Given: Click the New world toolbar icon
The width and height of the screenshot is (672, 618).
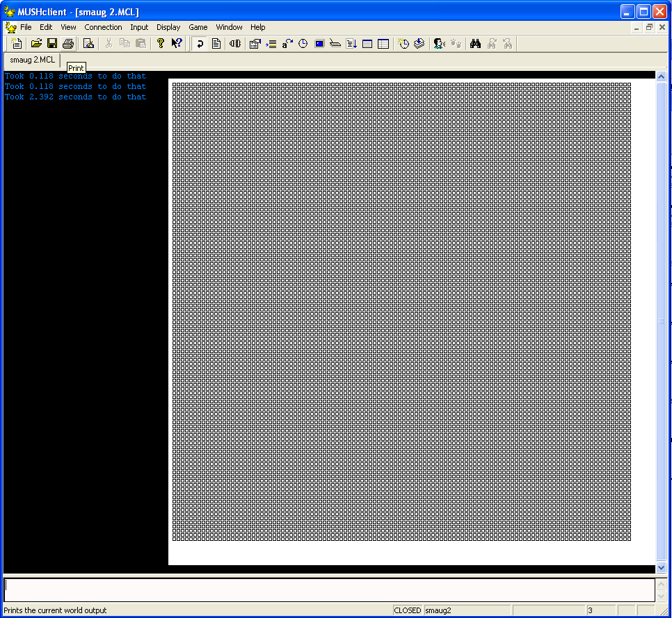Looking at the screenshot, I should coord(17,43).
